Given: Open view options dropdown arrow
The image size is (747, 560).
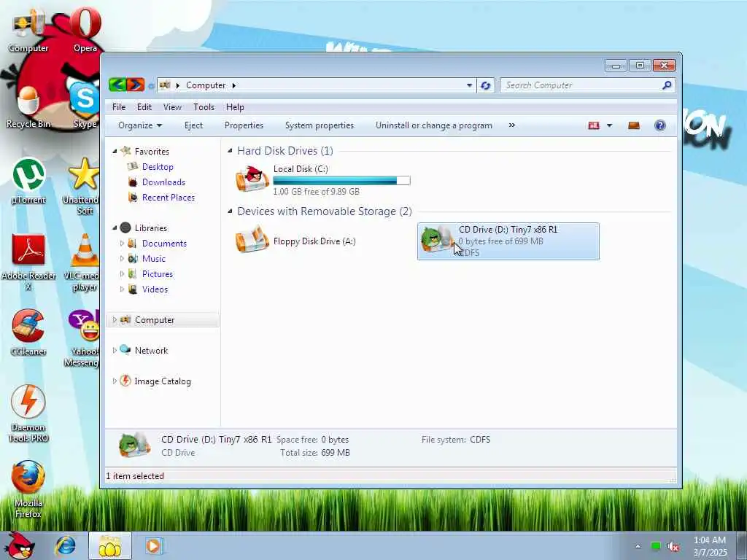Looking at the screenshot, I should coord(609,125).
